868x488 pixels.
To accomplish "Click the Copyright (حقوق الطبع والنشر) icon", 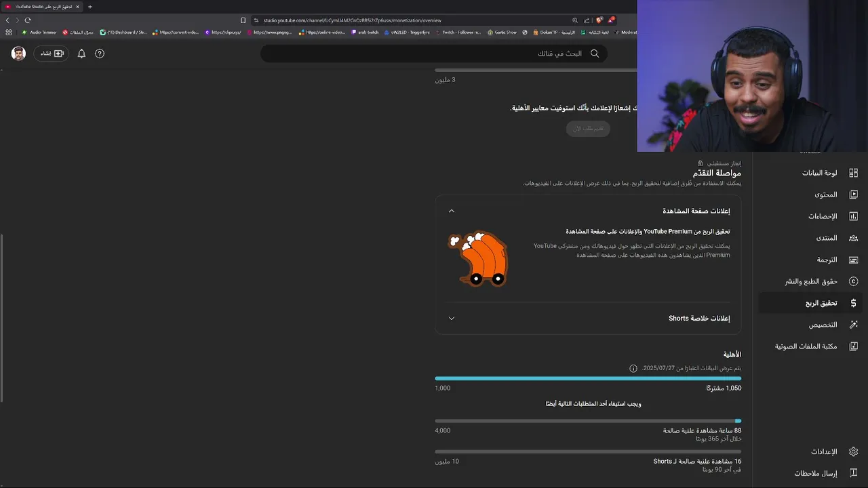I will pos(853,281).
